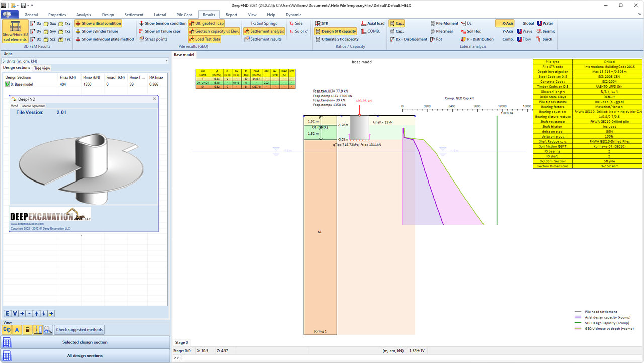Screen dimensions: 644x363
Task: Analyze All design sections
Action: (x=85, y=356)
